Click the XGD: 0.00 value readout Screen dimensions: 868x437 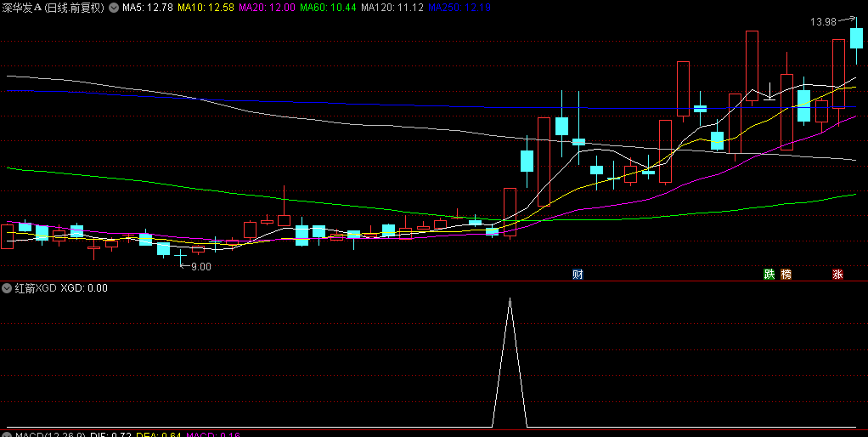[83, 288]
